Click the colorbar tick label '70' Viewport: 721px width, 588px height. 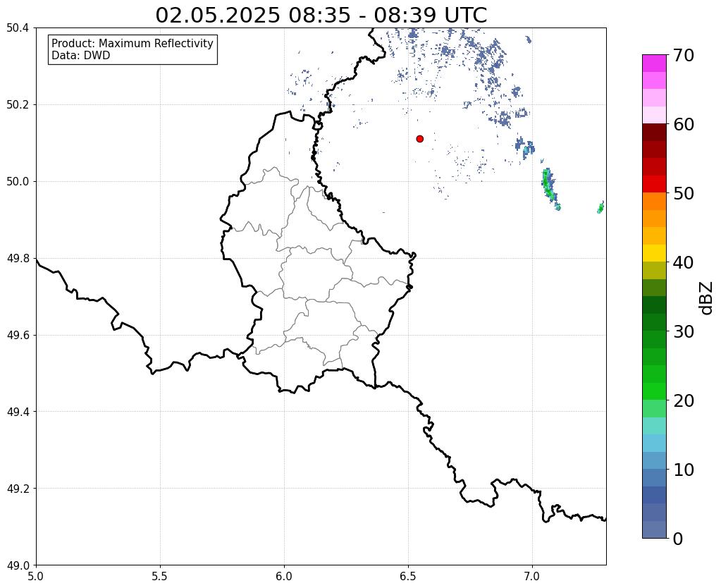coord(684,55)
